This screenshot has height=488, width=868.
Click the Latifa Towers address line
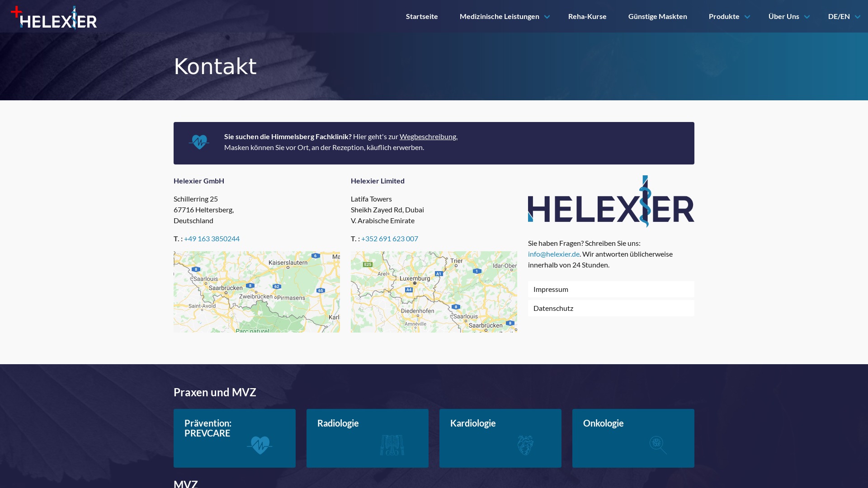[371, 199]
